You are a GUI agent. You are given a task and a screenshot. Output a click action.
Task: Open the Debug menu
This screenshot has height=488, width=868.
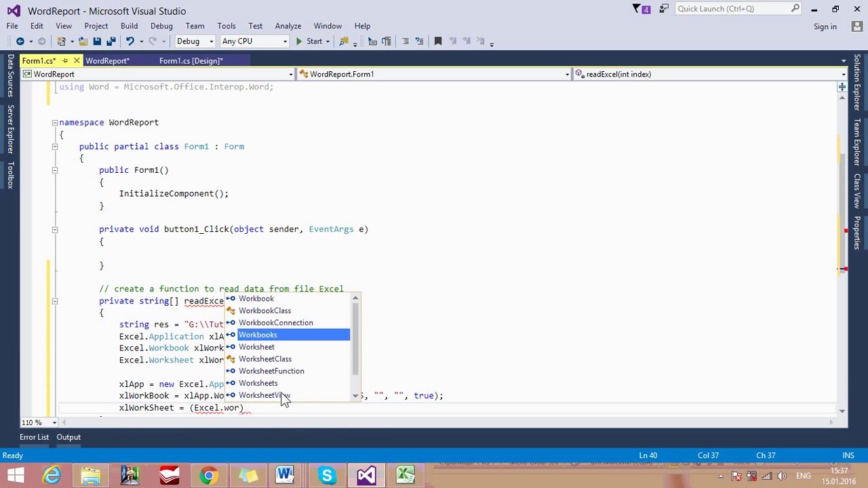coord(161,26)
